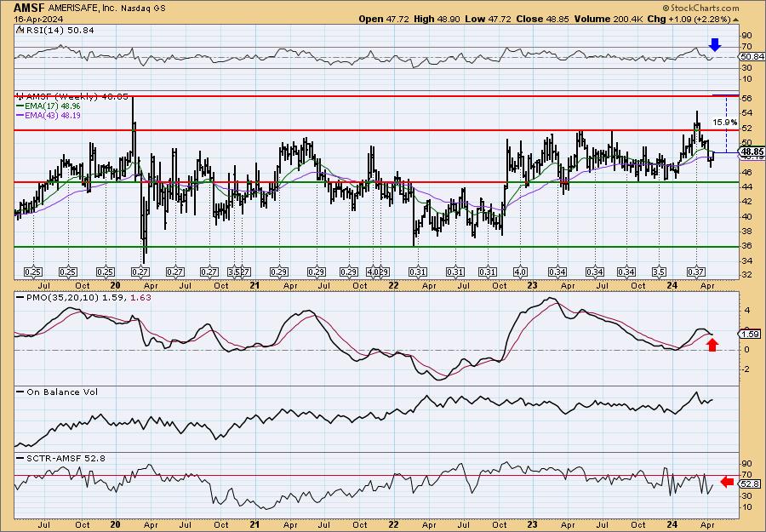Click the ©StockCharts.com attribution text
766x532 pixels.
[701, 8]
